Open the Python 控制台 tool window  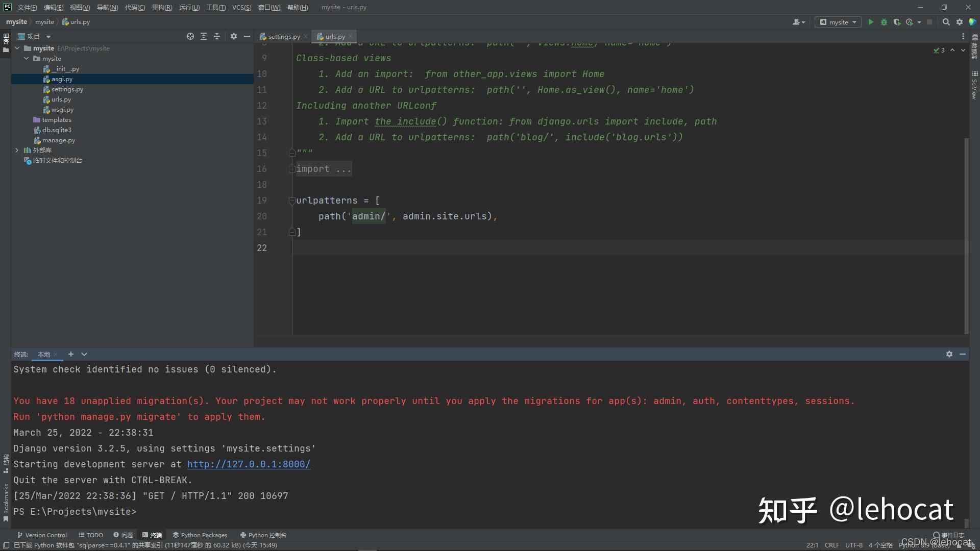click(x=263, y=535)
